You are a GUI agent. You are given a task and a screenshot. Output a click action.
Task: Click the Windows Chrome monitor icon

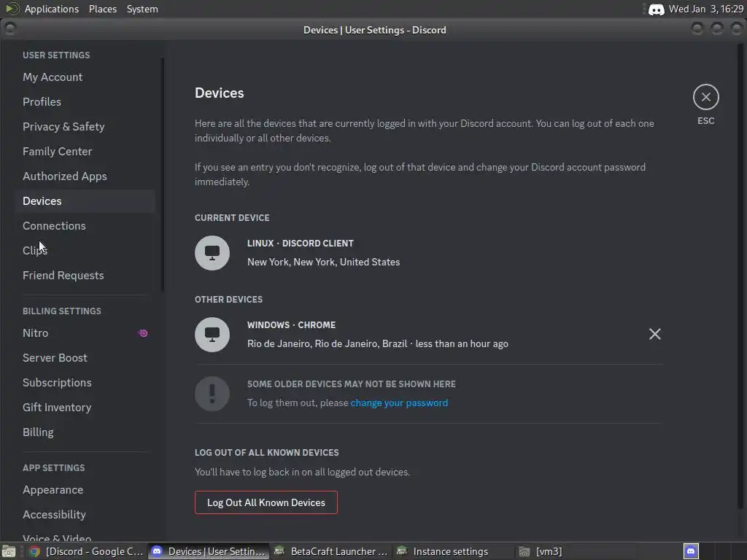pos(212,334)
